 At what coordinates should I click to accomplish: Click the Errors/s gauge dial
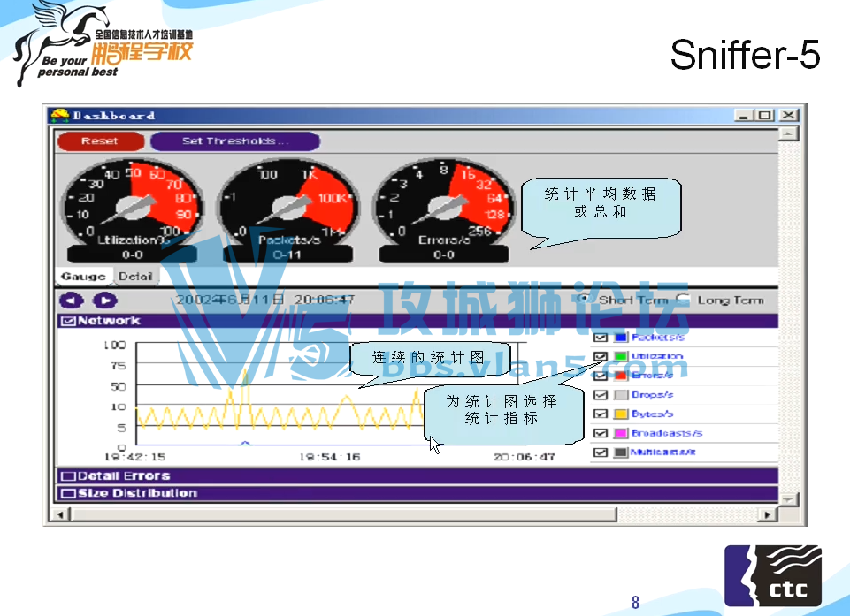click(445, 206)
